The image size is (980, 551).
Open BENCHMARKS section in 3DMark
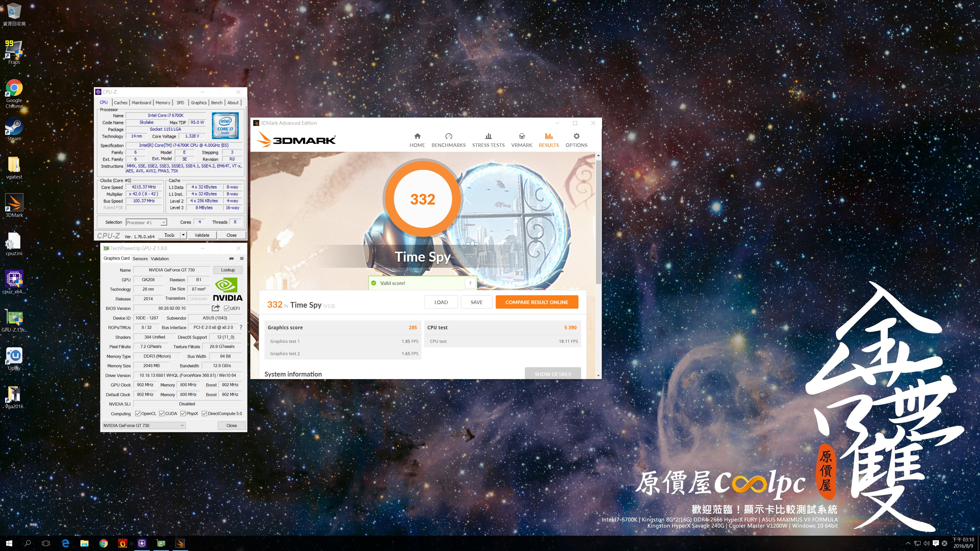[x=449, y=140]
